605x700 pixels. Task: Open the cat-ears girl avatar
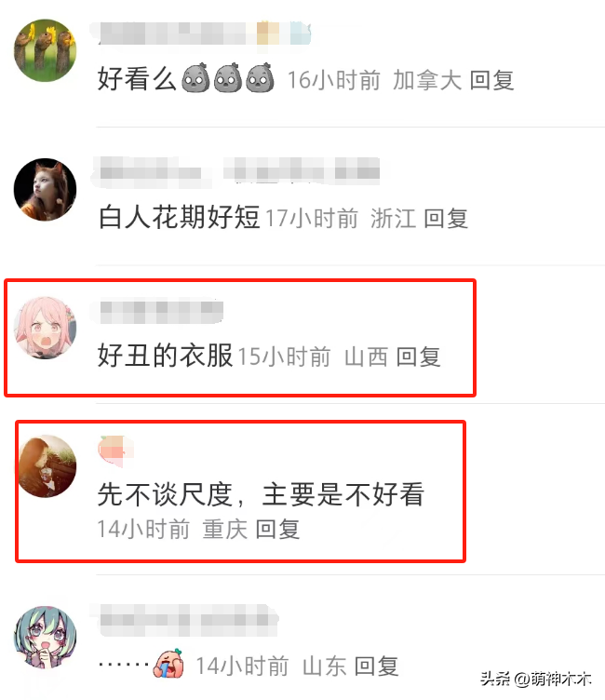[45, 189]
